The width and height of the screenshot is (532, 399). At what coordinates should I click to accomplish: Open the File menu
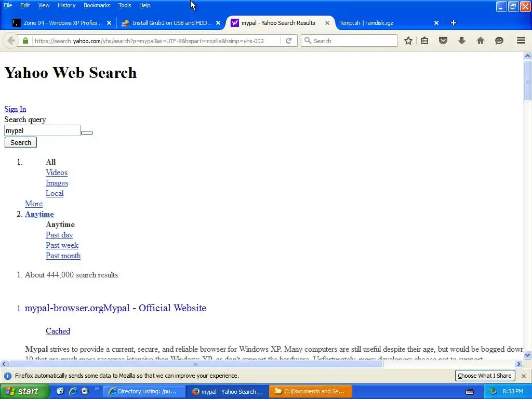[8, 5]
